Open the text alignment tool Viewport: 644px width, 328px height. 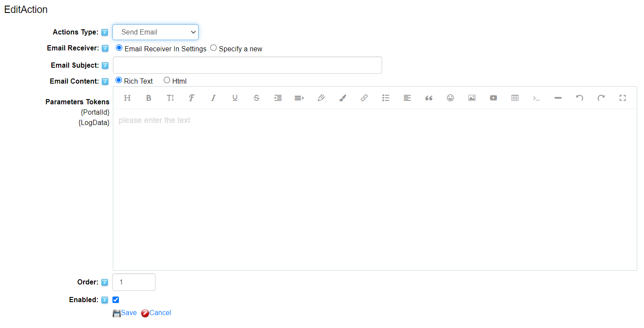point(407,98)
